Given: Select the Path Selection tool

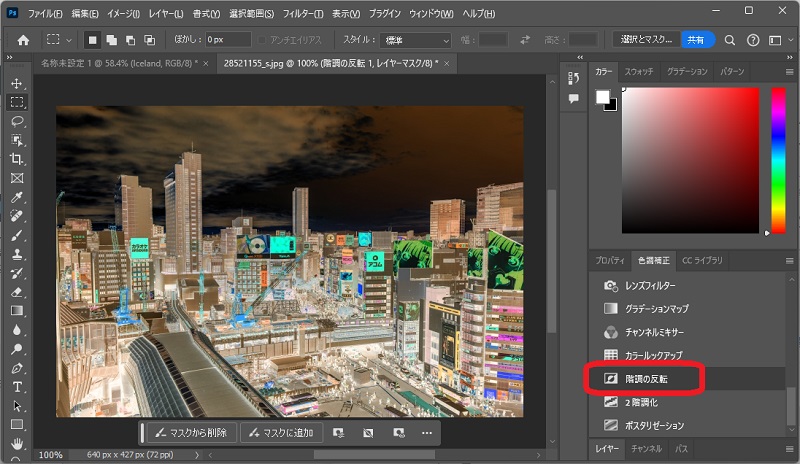Looking at the screenshot, I should point(17,406).
